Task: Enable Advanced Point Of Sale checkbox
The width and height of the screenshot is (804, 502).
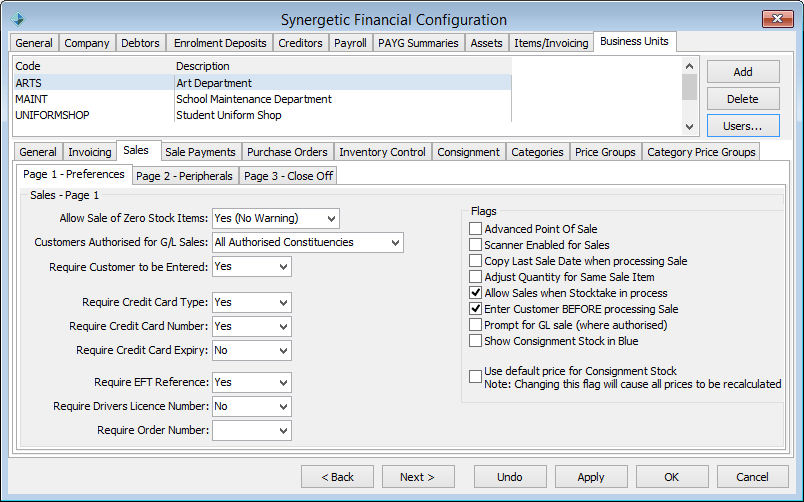Action: (x=475, y=229)
